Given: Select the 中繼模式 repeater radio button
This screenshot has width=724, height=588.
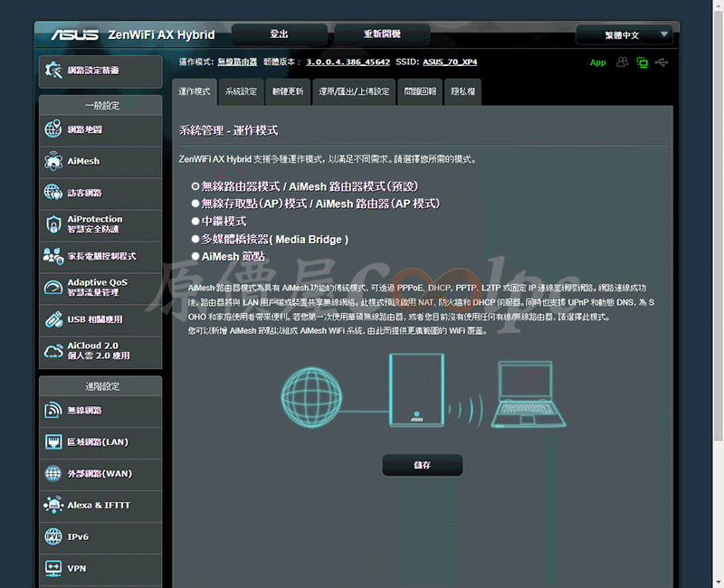Looking at the screenshot, I should click(x=195, y=222).
